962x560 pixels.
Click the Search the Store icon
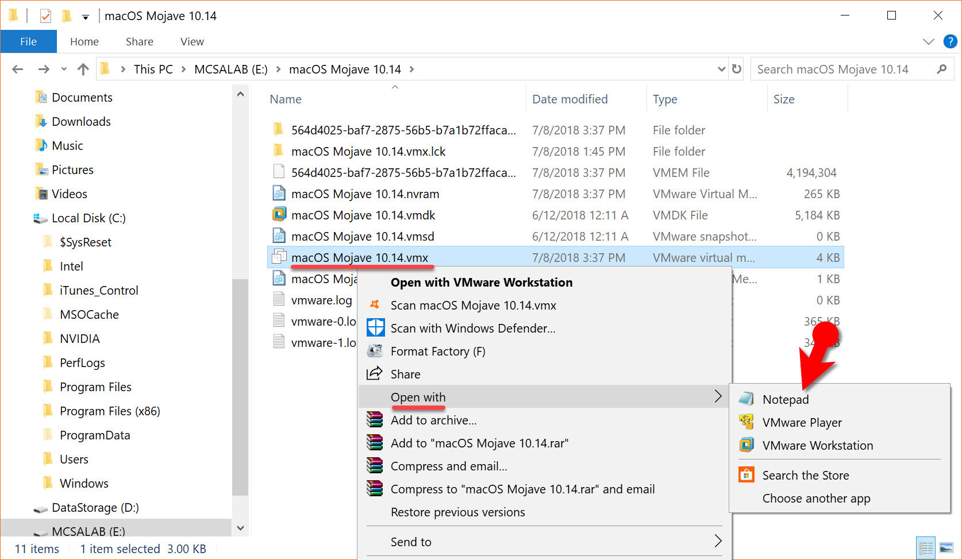coord(746,475)
